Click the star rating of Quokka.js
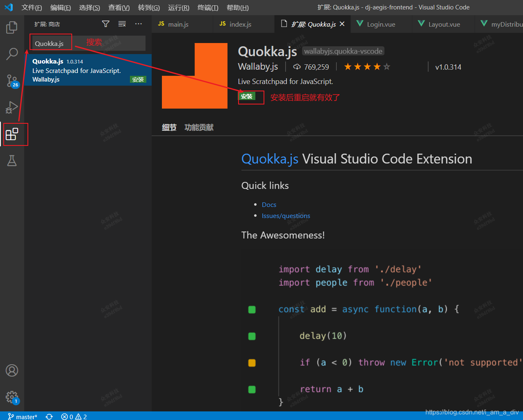Viewport: 523px width, 420px height. [x=367, y=67]
